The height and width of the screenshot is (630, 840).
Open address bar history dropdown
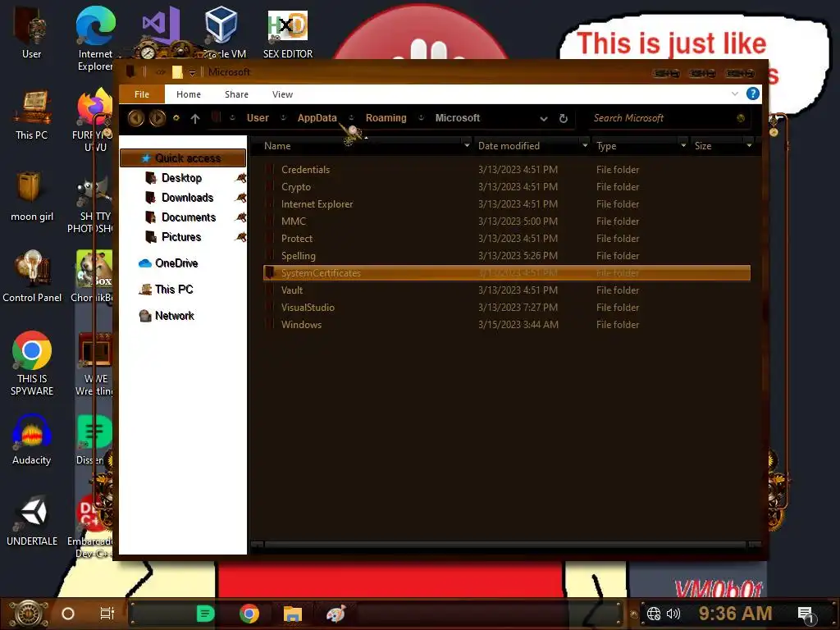(544, 118)
